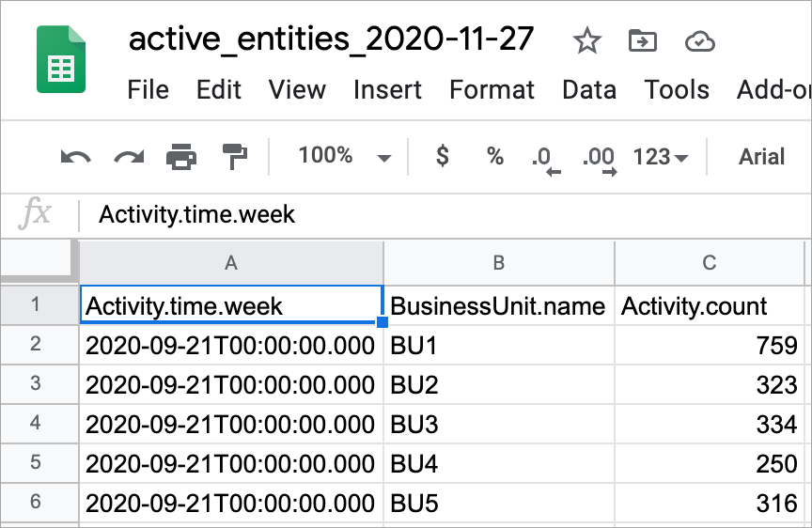
Task: Select row 4 header
Action: pos(36,424)
